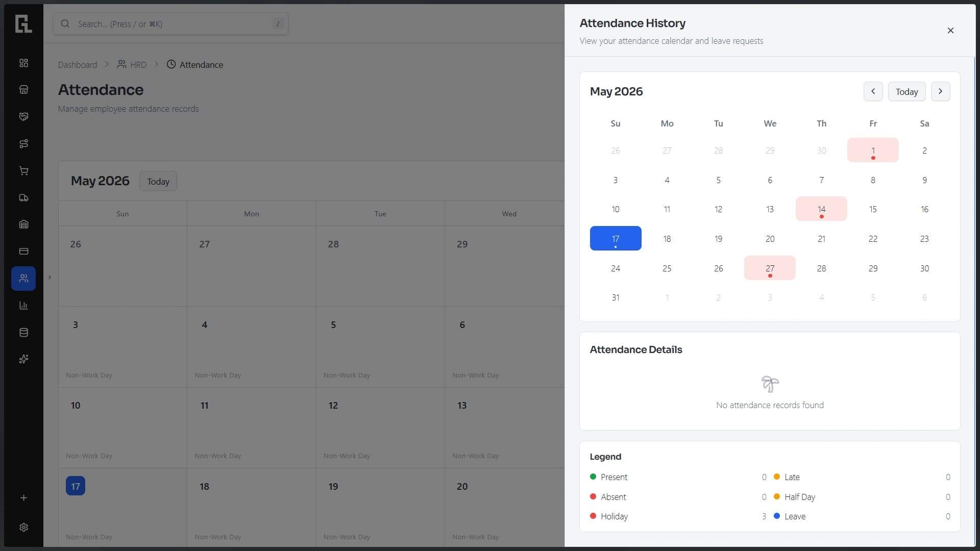Select holiday date 27 in mini calendar
The image size is (980, 551).
(x=770, y=268)
